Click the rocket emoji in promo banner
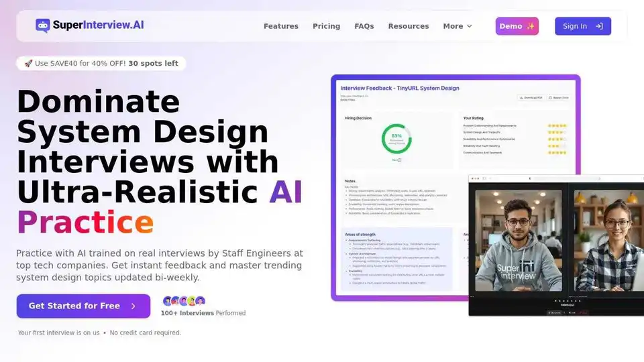644x362 pixels. [x=28, y=63]
